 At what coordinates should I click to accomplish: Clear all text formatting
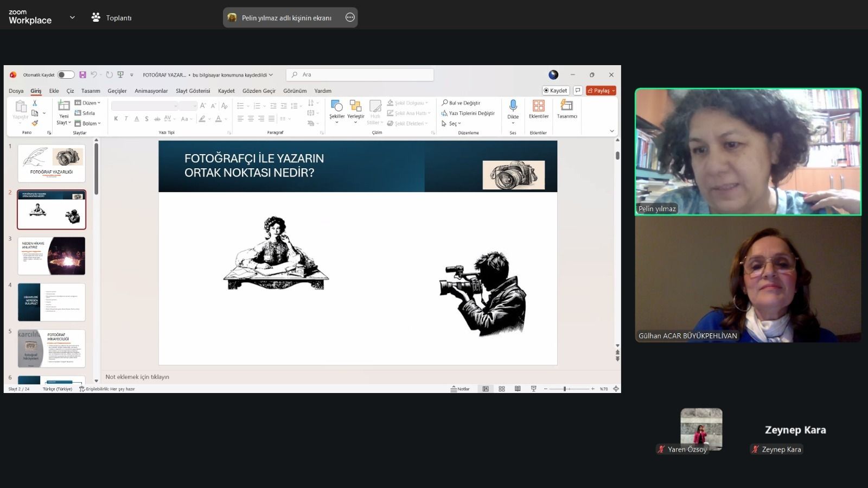point(224,105)
